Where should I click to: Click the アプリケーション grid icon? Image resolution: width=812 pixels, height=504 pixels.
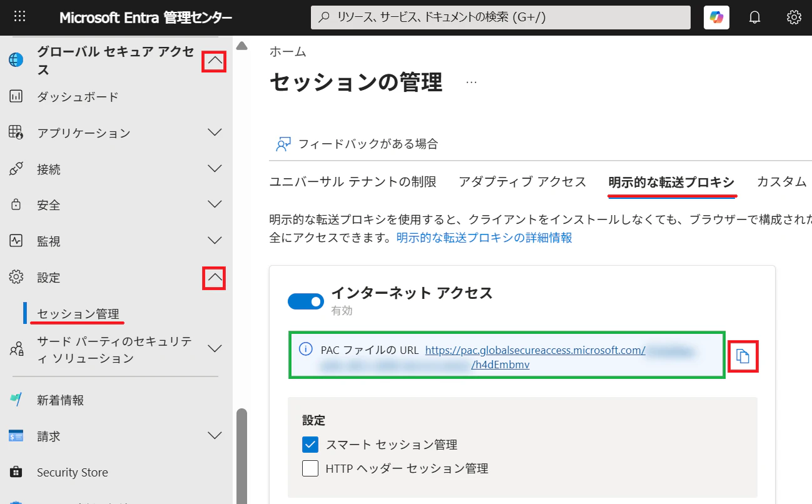coord(16,133)
